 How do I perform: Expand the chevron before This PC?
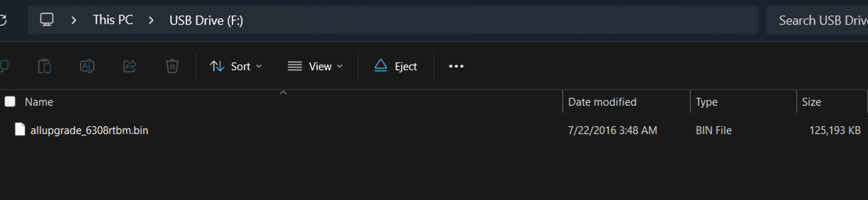click(x=74, y=20)
